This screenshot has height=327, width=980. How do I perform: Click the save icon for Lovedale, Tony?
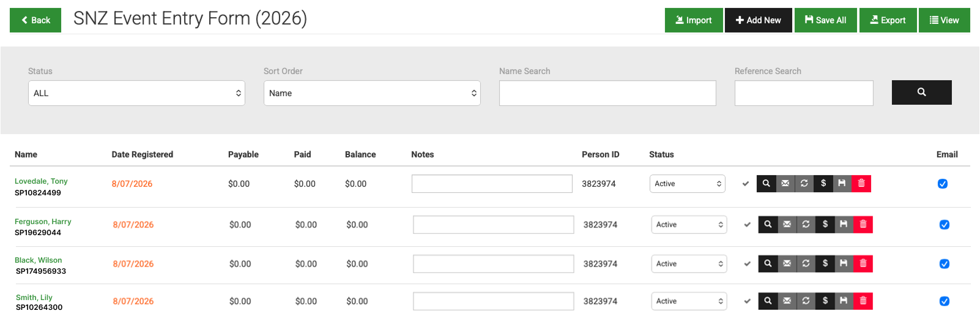pos(842,184)
